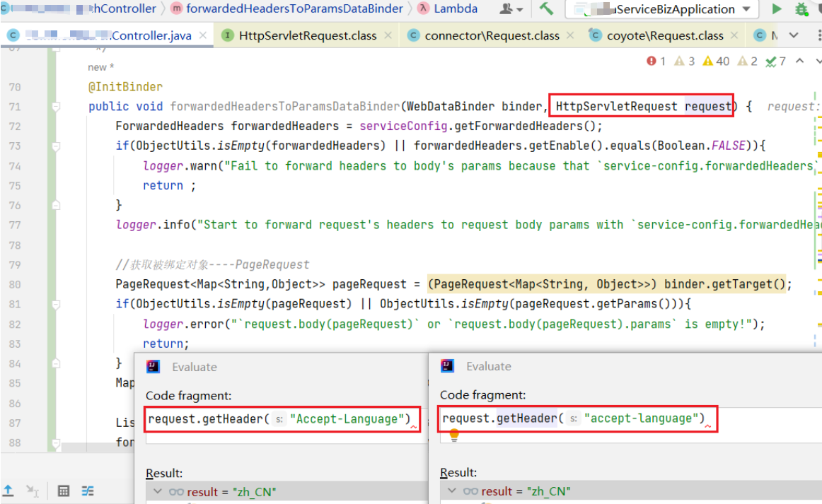Collapse the left Evaluate result node
The image size is (822, 504).
pyautogui.click(x=157, y=491)
